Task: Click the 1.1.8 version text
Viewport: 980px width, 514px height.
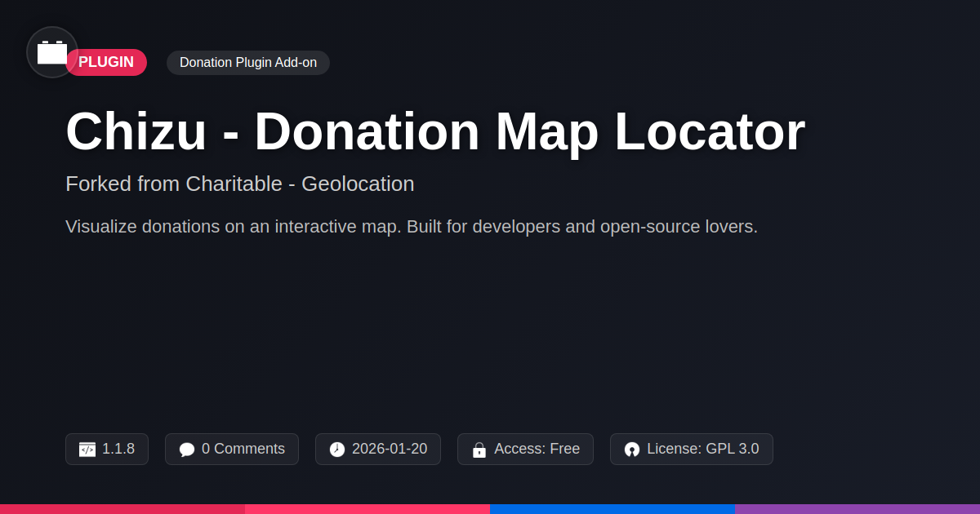Action: pyautogui.click(x=118, y=449)
